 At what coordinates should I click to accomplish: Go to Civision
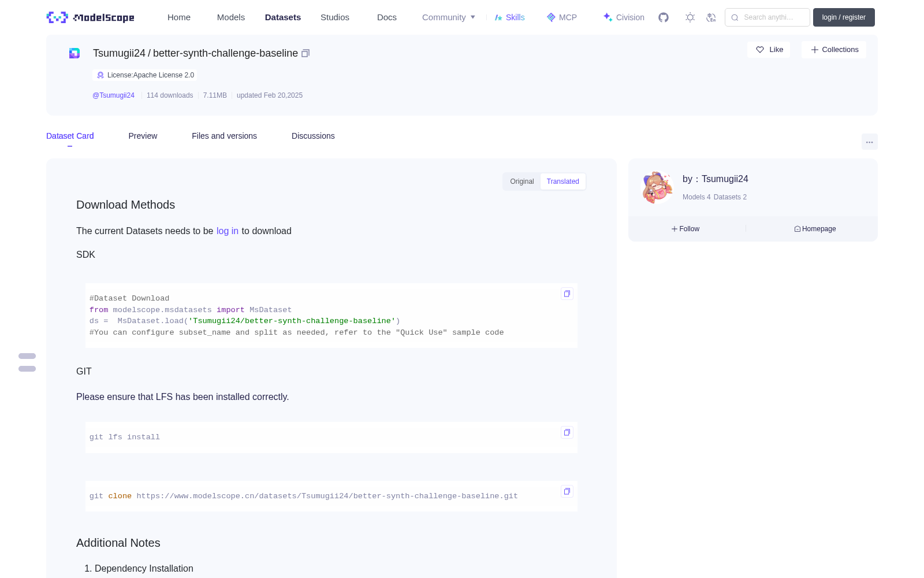(x=624, y=17)
